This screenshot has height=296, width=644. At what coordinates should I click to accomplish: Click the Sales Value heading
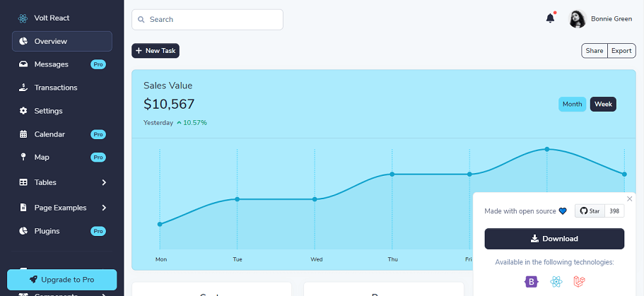point(168,85)
